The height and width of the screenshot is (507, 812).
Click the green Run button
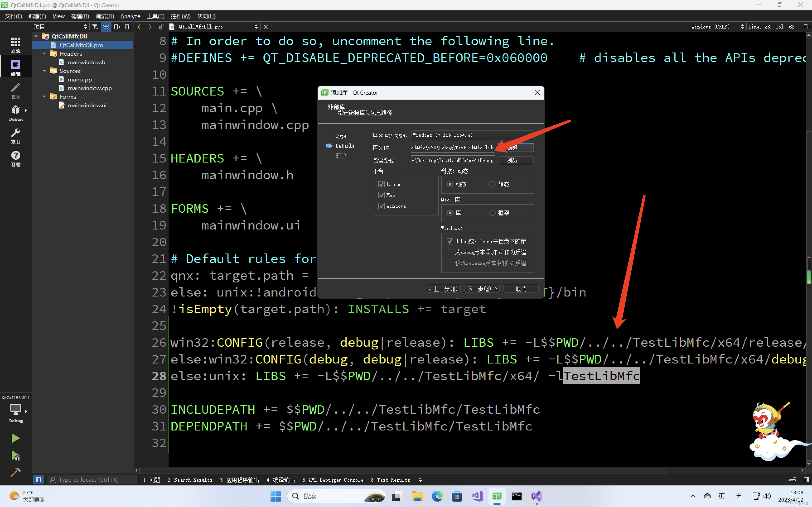[15, 438]
